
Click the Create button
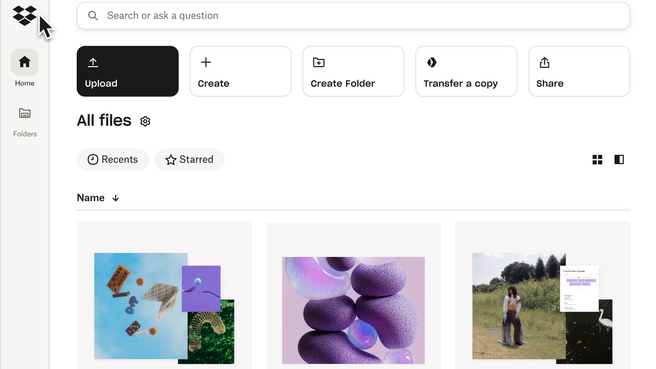coord(241,71)
